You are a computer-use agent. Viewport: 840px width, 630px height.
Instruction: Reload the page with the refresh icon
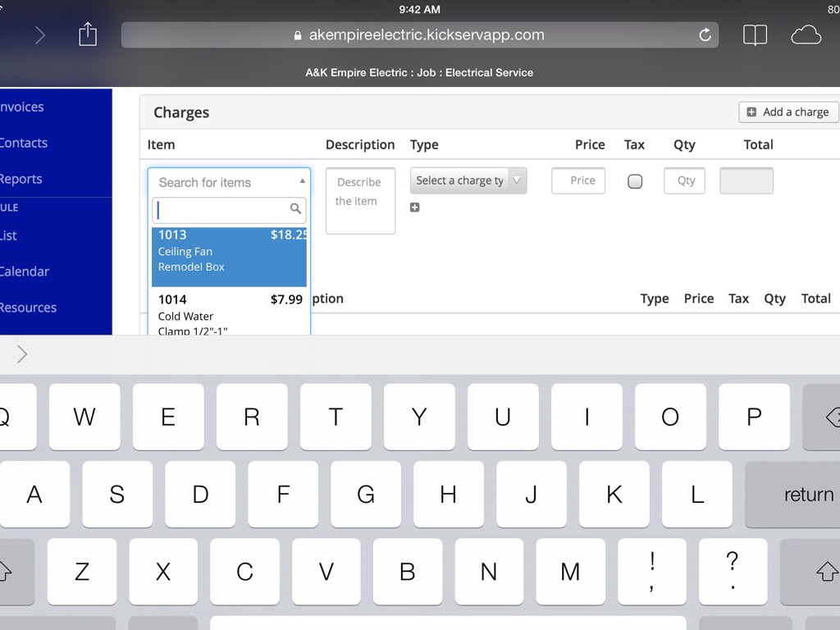click(705, 35)
